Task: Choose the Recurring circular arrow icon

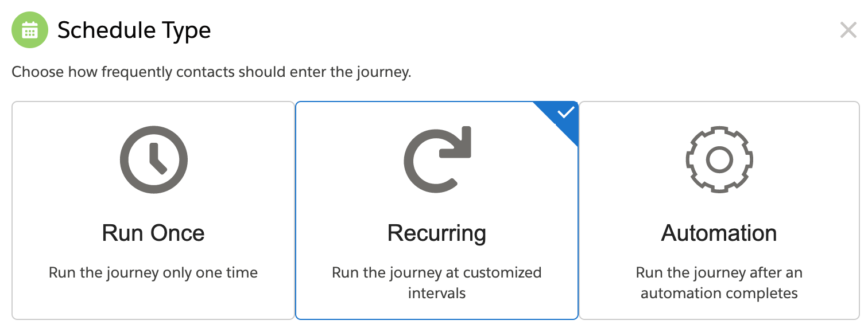Action: click(x=437, y=159)
